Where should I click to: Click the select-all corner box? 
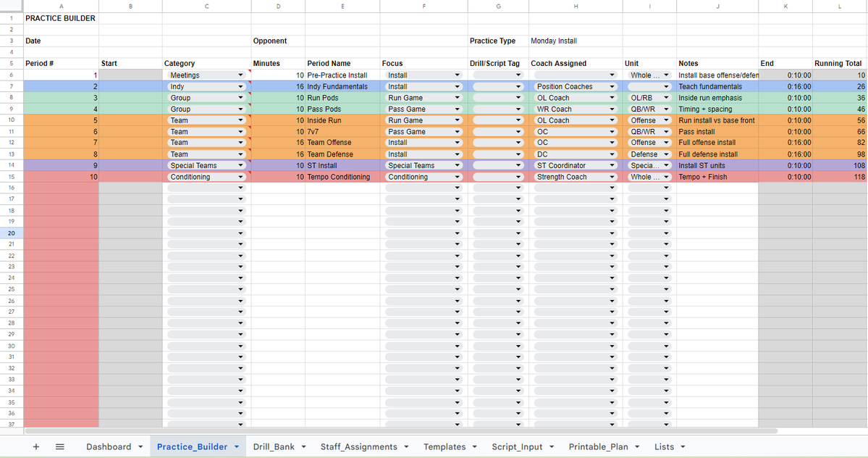tap(11, 6)
